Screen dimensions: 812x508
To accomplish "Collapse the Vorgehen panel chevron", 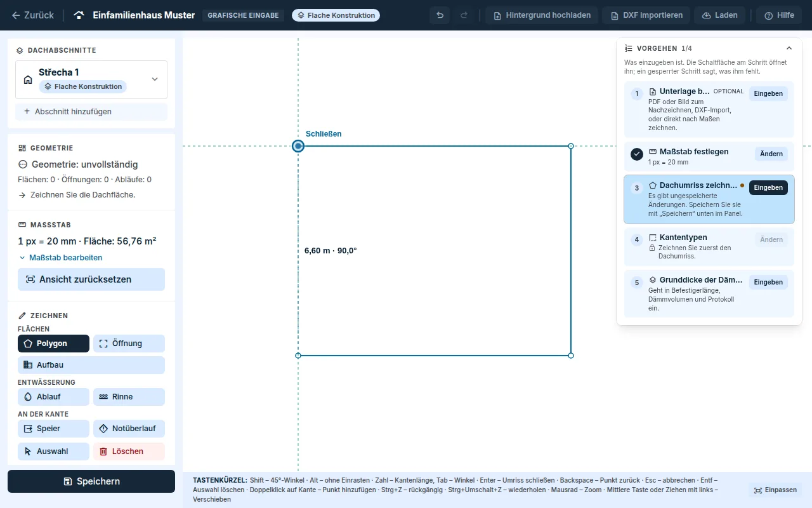I will 789,48.
